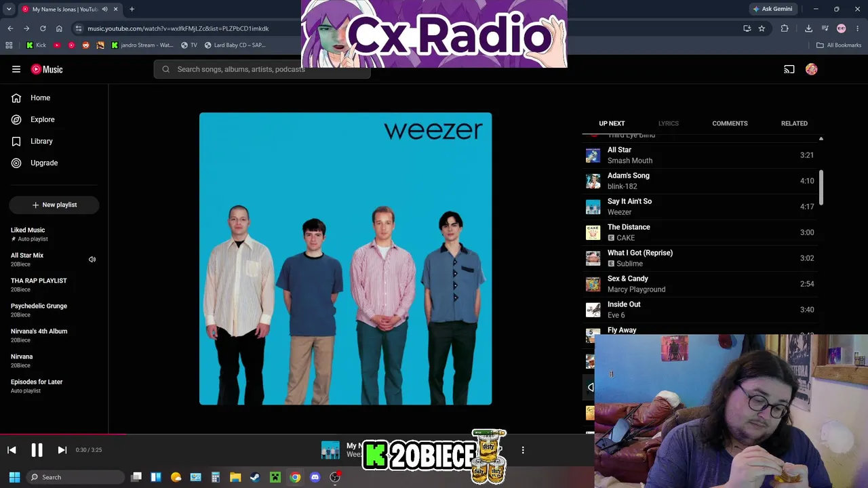Screen dimensions: 868x488
Task: Open Chrome tab search dropdown
Action: [10, 9]
